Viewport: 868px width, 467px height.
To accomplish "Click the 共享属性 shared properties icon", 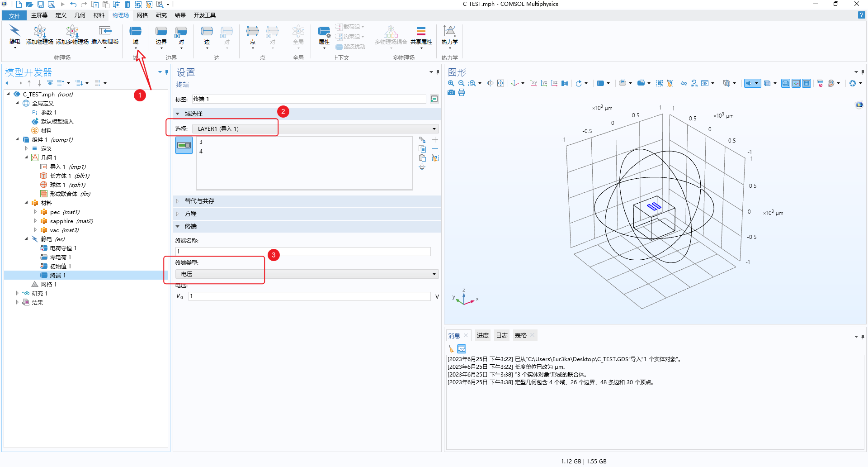I will (421, 31).
